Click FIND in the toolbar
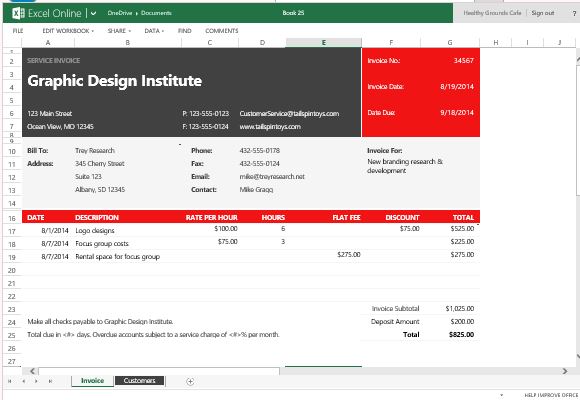 (185, 31)
